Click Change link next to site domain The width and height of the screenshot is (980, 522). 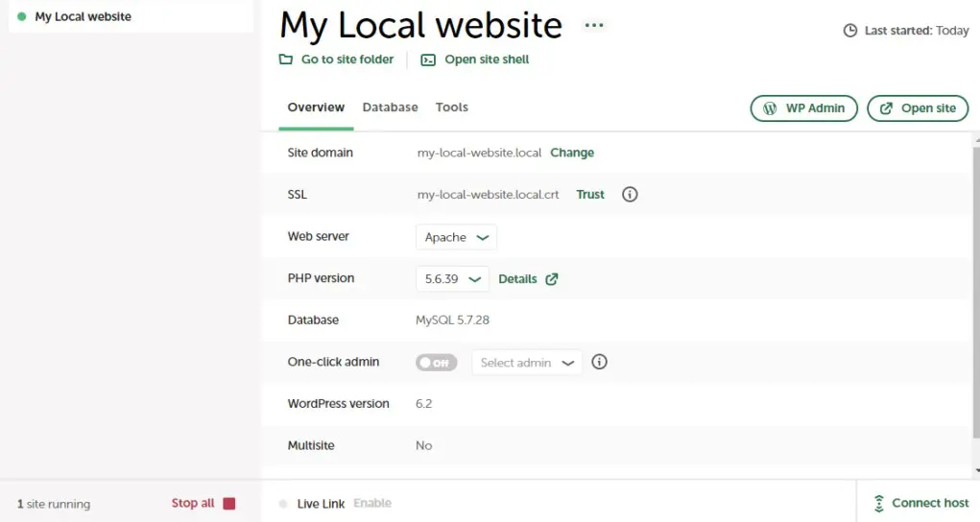pyautogui.click(x=572, y=153)
